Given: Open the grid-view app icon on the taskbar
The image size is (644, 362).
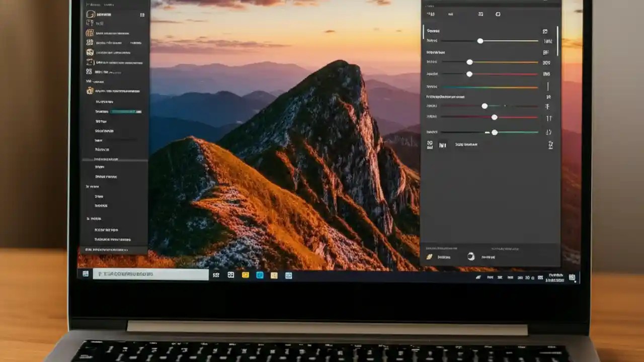Looking at the screenshot, I should tap(230, 276).
